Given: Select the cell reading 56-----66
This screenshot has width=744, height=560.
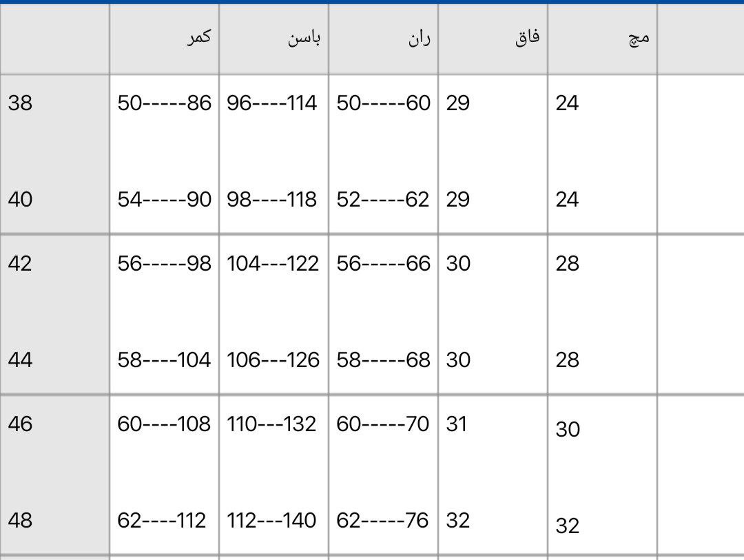Looking at the screenshot, I should click(x=383, y=264).
